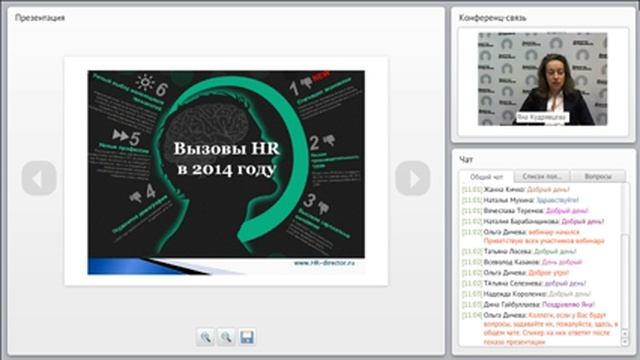Click the speaker name label in the video
Viewport: 640px width, 360px height.
(x=542, y=117)
